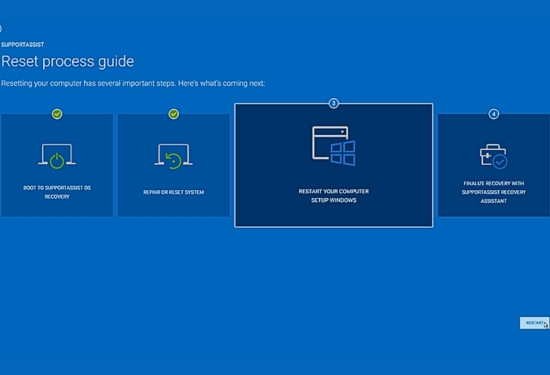550x375 pixels.
Task: Click the laptop restore arrow icon
Action: [x=174, y=156]
